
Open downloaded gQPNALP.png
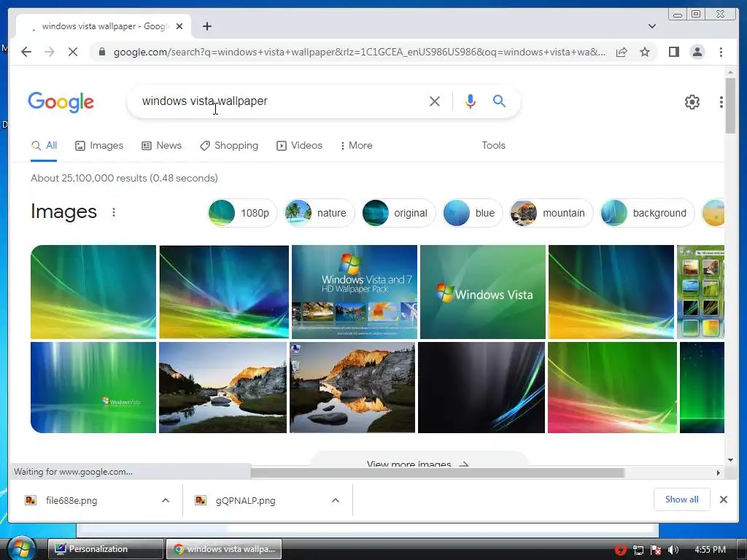click(x=245, y=500)
